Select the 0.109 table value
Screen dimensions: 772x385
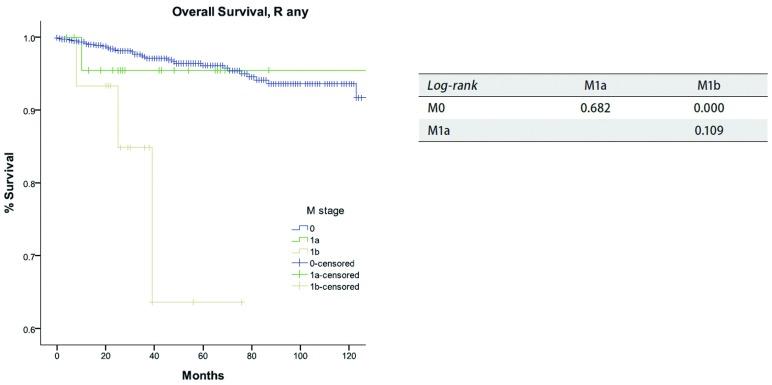tap(711, 130)
